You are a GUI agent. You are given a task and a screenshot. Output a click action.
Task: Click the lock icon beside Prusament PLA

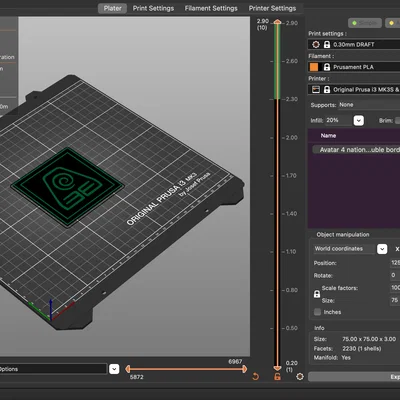pos(327,67)
